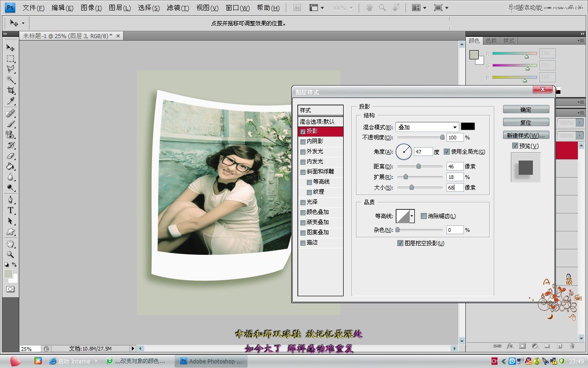Uncheck the 投影 style checkbox

303,131
